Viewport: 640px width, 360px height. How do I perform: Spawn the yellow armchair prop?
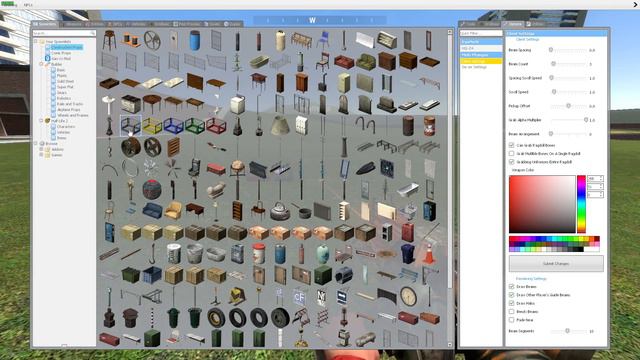[x=173, y=211]
